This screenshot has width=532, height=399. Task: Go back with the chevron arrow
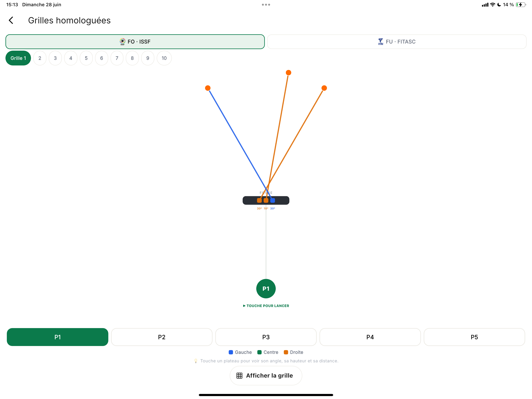11,20
